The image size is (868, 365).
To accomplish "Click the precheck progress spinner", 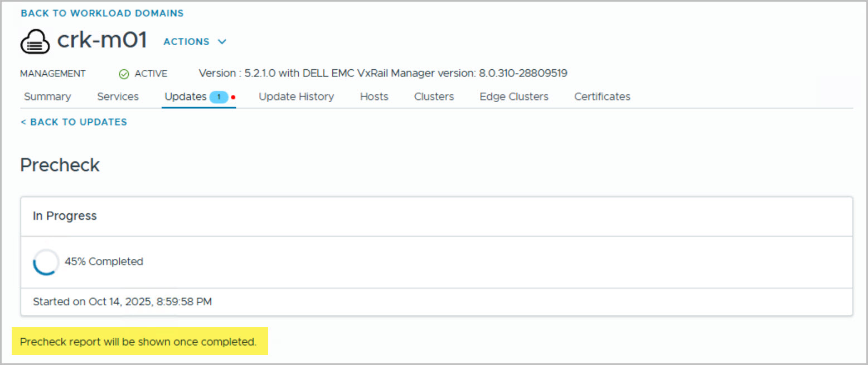I will (x=46, y=262).
